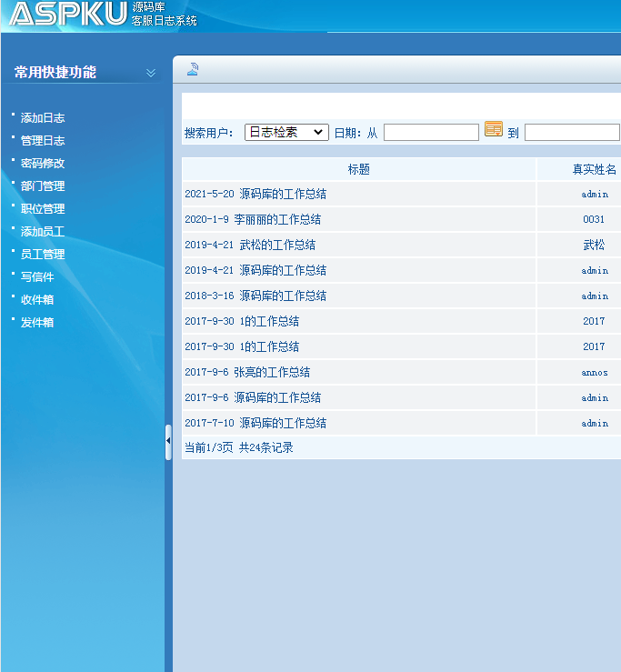
Task: Click the user icon in content header
Action: coord(193,69)
